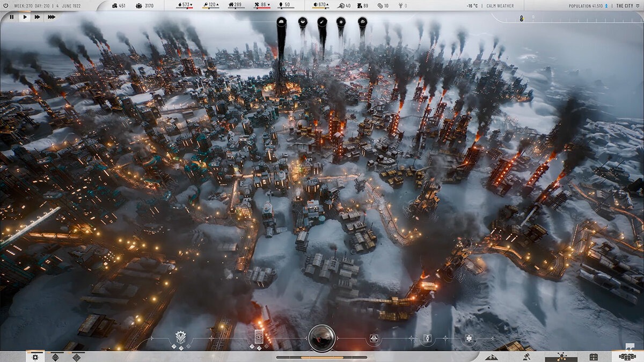Screen dimensions: 644x362
Task: Click the thermometer marker on temperature scale
Action: 521,18
